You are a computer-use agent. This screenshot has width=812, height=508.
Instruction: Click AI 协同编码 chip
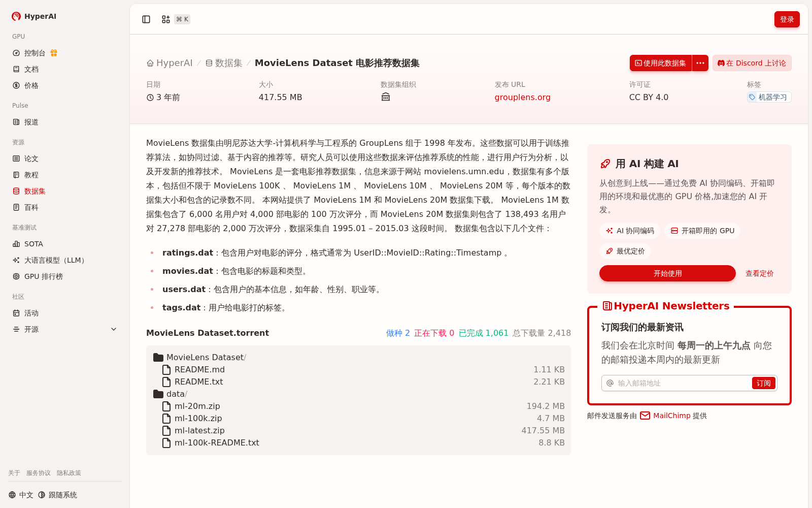point(630,231)
